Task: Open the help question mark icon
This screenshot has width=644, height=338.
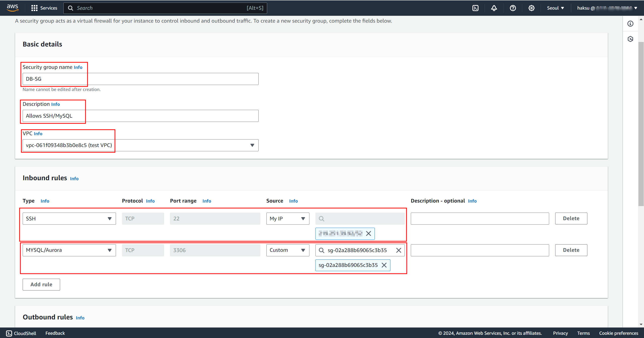Action: (513, 8)
